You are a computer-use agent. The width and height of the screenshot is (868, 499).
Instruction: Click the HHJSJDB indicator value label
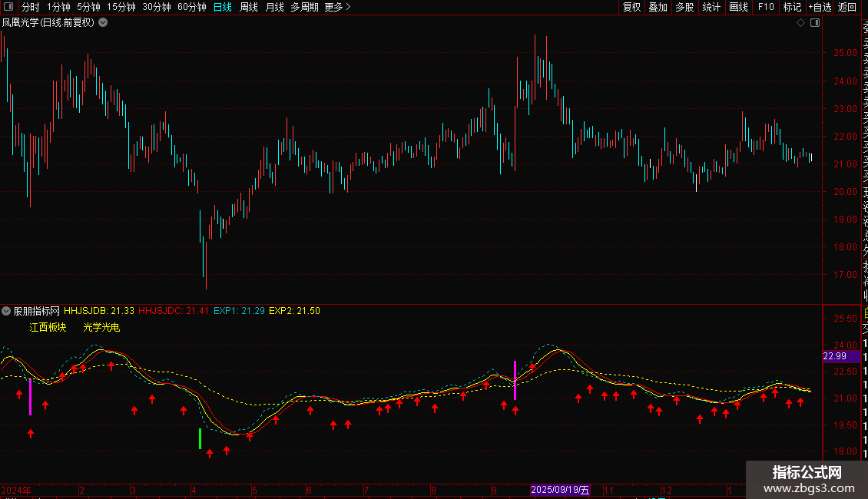(99, 311)
